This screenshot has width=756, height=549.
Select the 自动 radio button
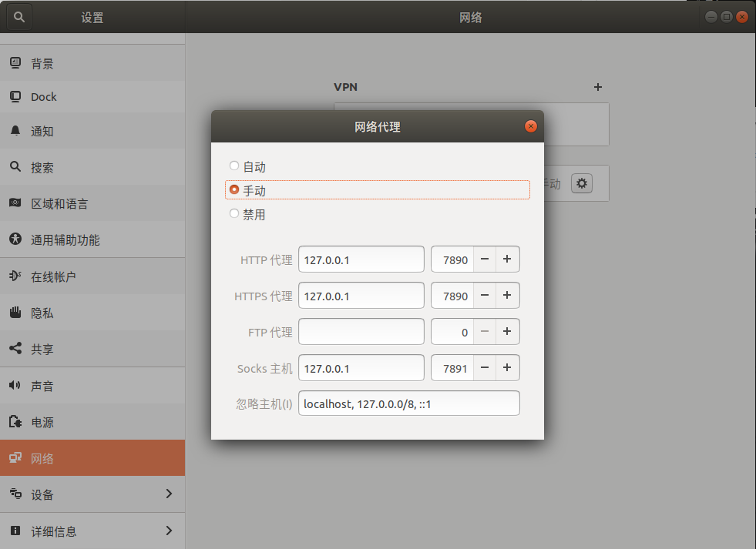pos(234,166)
